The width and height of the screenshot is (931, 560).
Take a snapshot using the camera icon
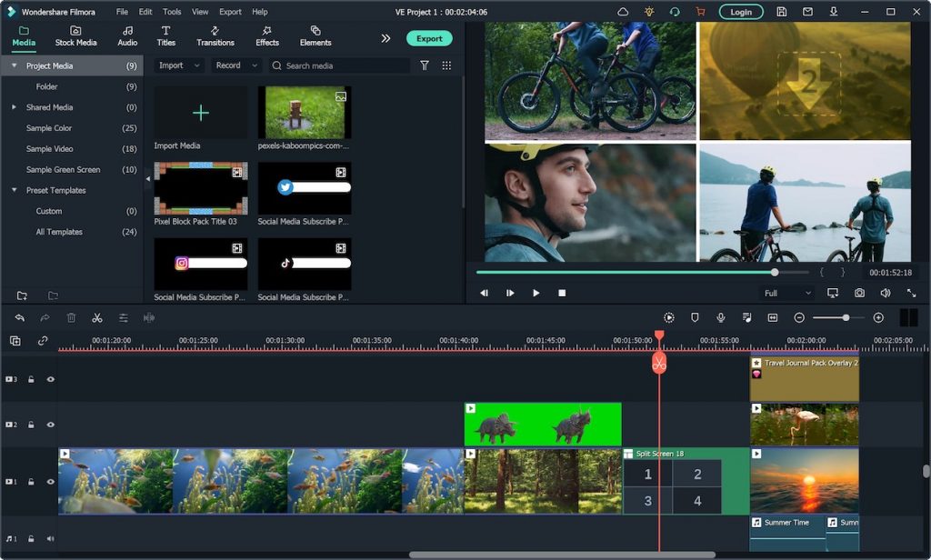[859, 293]
